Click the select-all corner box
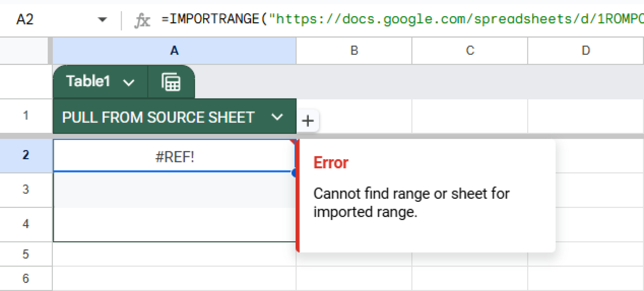The image size is (644, 291). 25,51
